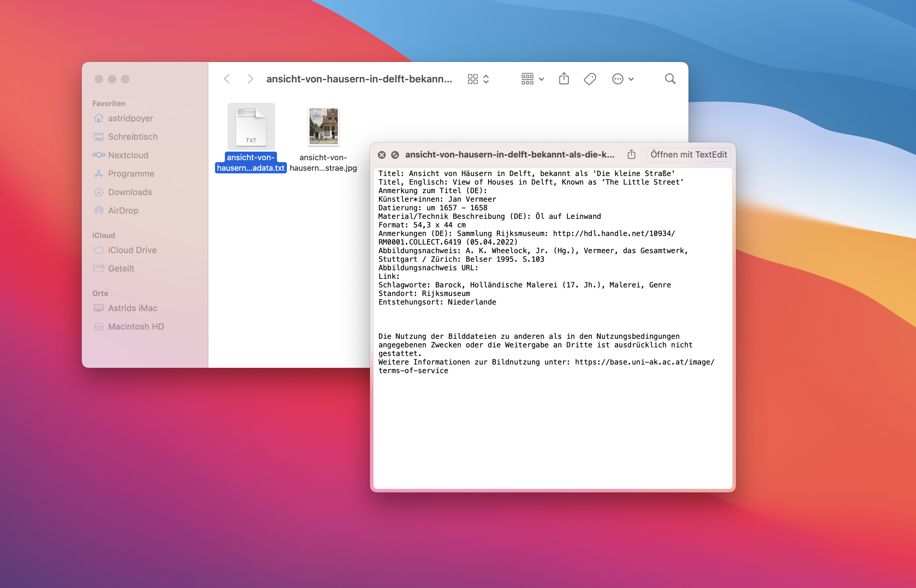Open the more actions ellipsis menu
The height and width of the screenshot is (588, 916).
(x=623, y=79)
